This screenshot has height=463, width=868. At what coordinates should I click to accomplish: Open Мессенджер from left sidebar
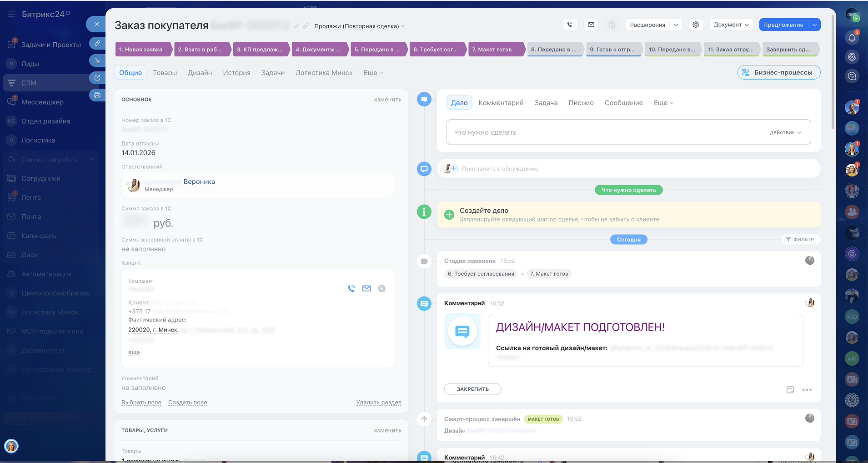pyautogui.click(x=50, y=102)
